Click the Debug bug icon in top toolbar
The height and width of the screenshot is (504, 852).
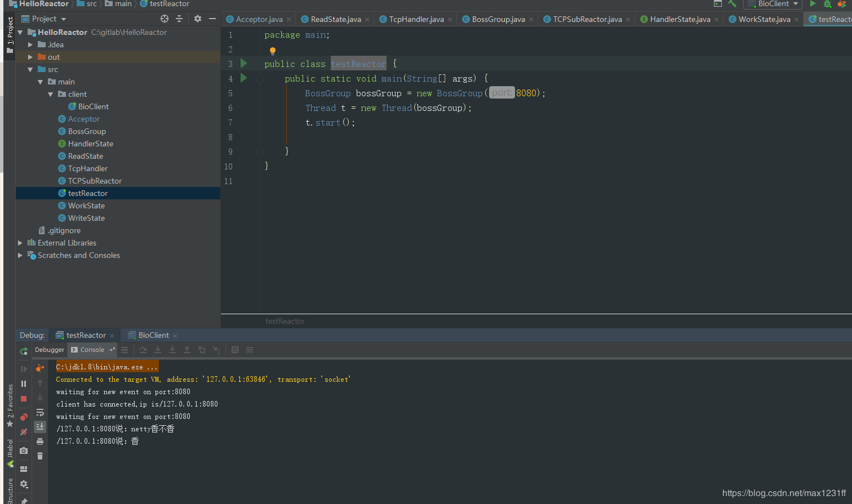(827, 4)
